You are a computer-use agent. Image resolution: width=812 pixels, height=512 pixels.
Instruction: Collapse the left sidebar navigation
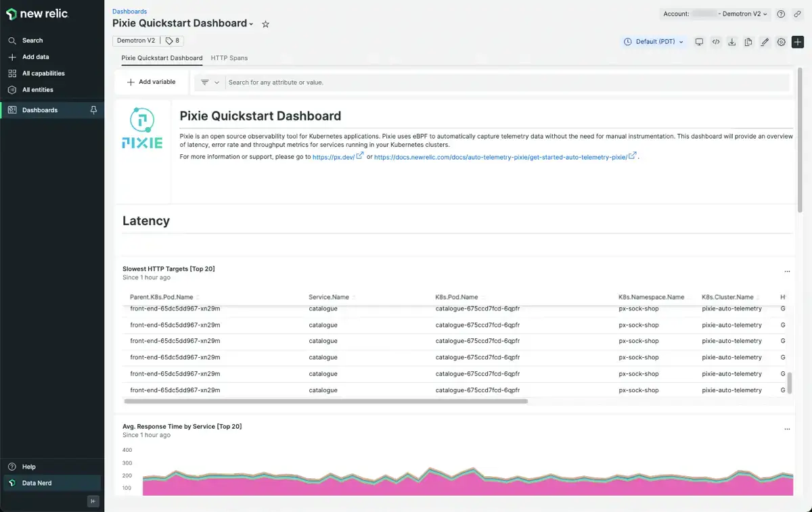pyautogui.click(x=93, y=501)
